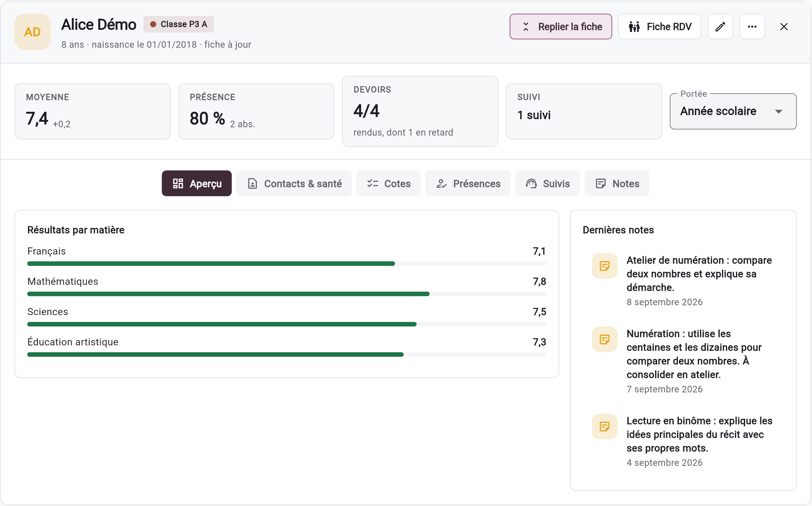Click the Mathématiques progress bar
The width and height of the screenshot is (812, 506).
click(287, 294)
